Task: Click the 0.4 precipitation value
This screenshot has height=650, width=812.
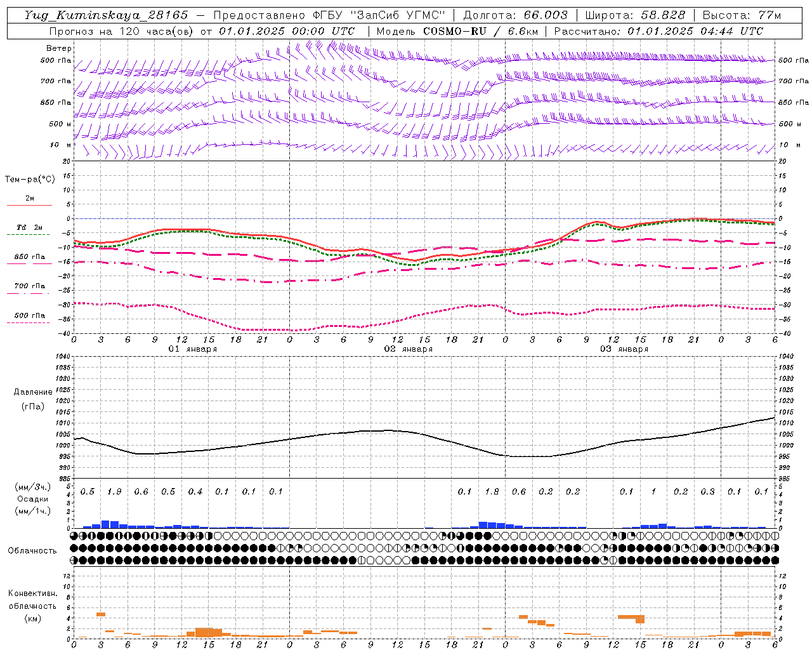Action: point(195,492)
